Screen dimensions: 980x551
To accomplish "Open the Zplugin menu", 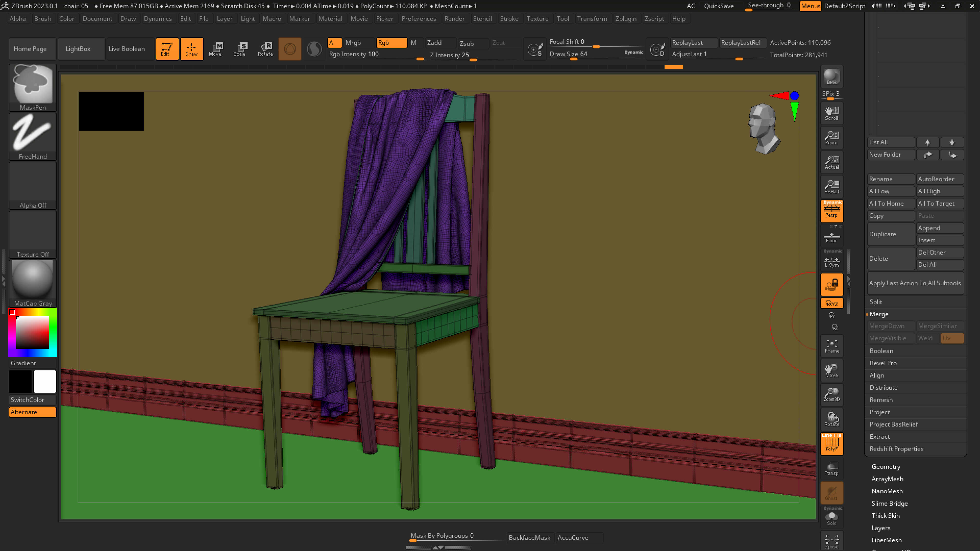I will (x=626, y=19).
